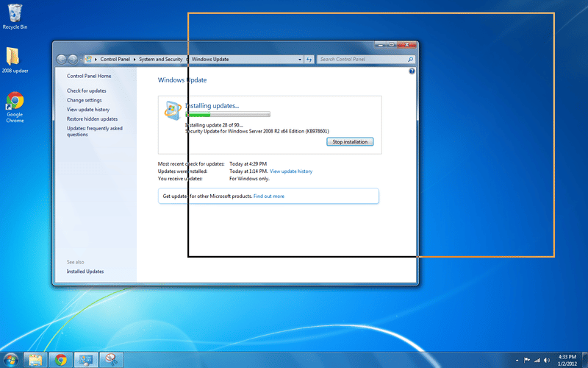
Task: Open View update history in sidebar
Action: tap(88, 110)
